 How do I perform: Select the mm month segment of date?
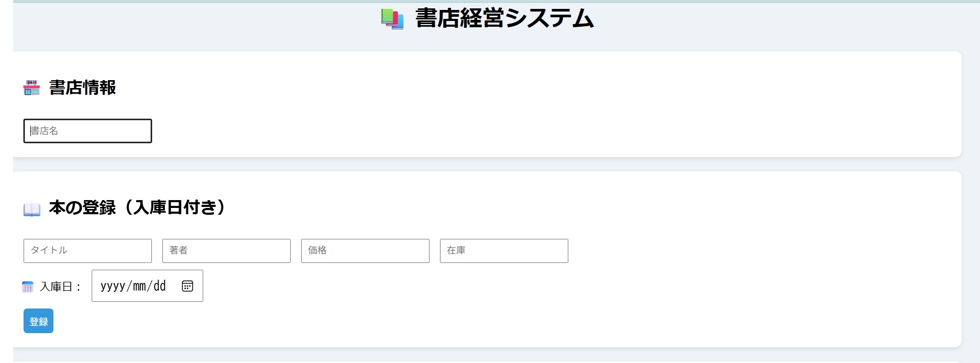pos(139,286)
